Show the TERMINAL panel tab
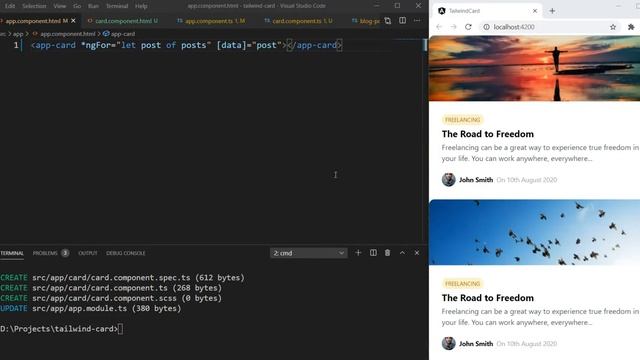 (12, 253)
